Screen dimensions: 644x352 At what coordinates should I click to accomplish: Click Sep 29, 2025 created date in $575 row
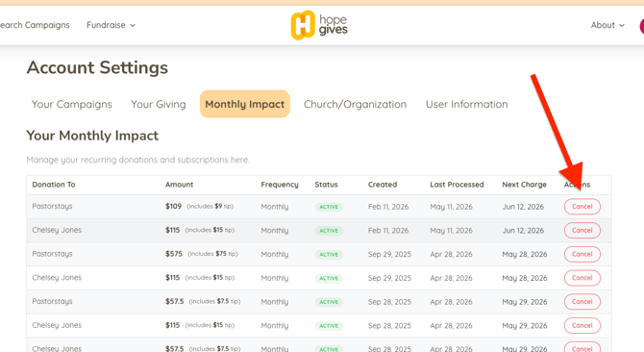coord(389,254)
